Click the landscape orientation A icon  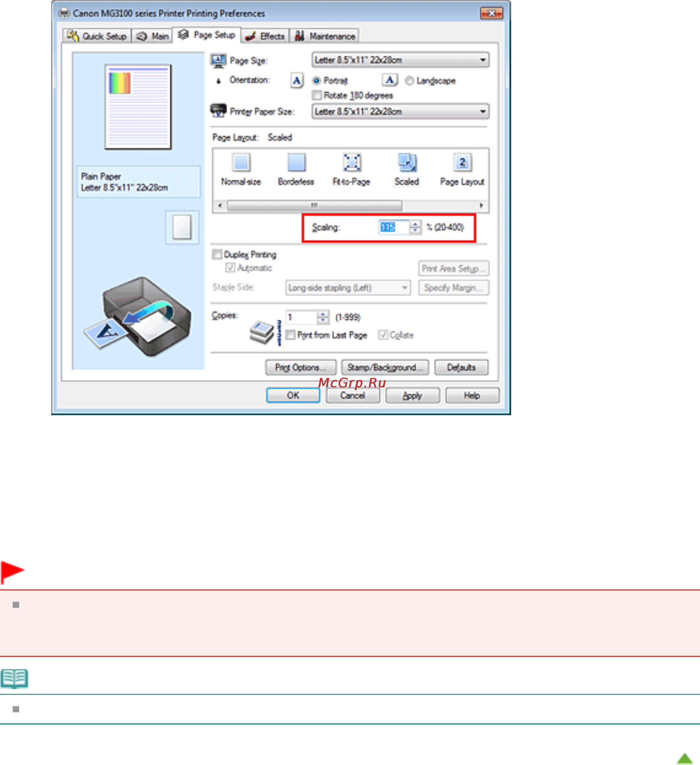coord(390,80)
